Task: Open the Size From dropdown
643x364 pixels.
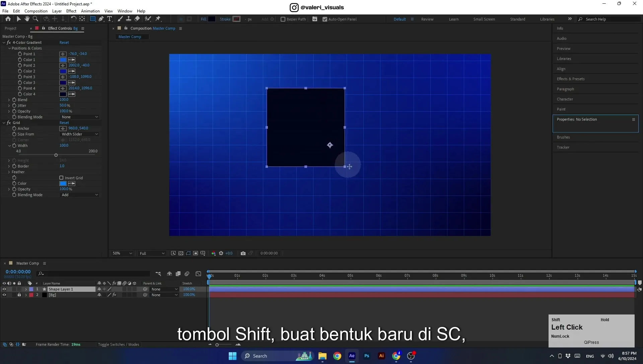Action: click(80, 134)
